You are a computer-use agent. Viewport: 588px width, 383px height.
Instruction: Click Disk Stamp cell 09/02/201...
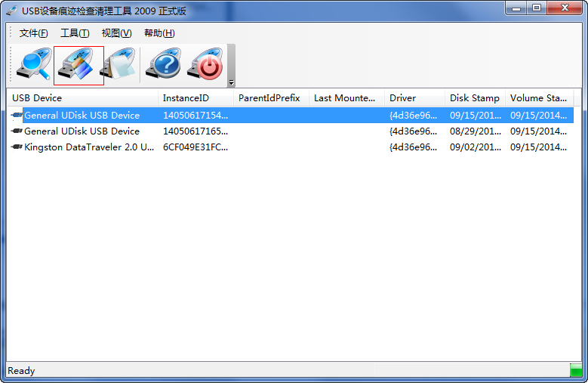(x=476, y=147)
